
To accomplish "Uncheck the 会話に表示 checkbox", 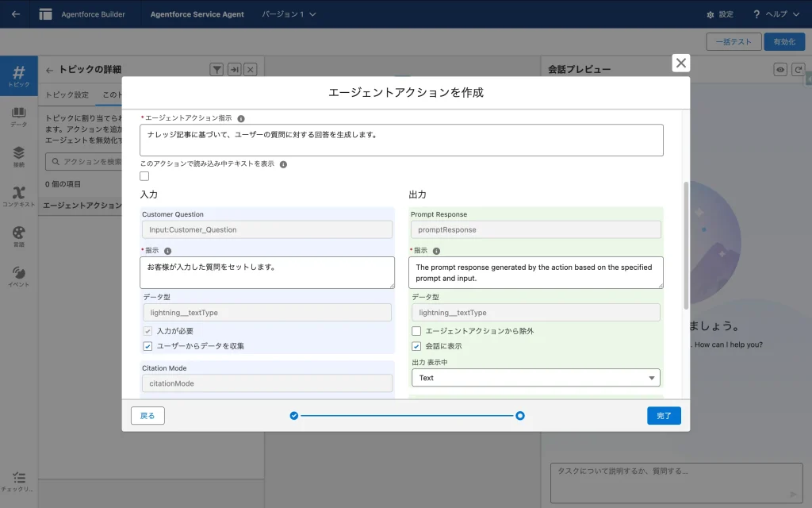I will [416, 346].
